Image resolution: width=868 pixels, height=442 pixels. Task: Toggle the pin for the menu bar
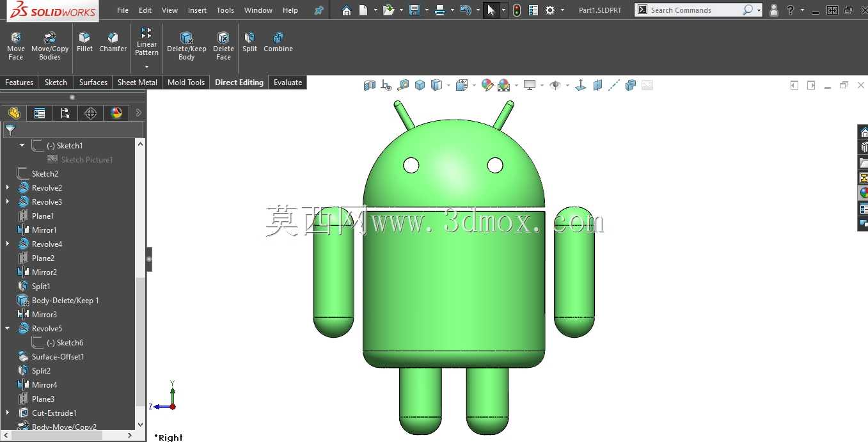coord(319,10)
